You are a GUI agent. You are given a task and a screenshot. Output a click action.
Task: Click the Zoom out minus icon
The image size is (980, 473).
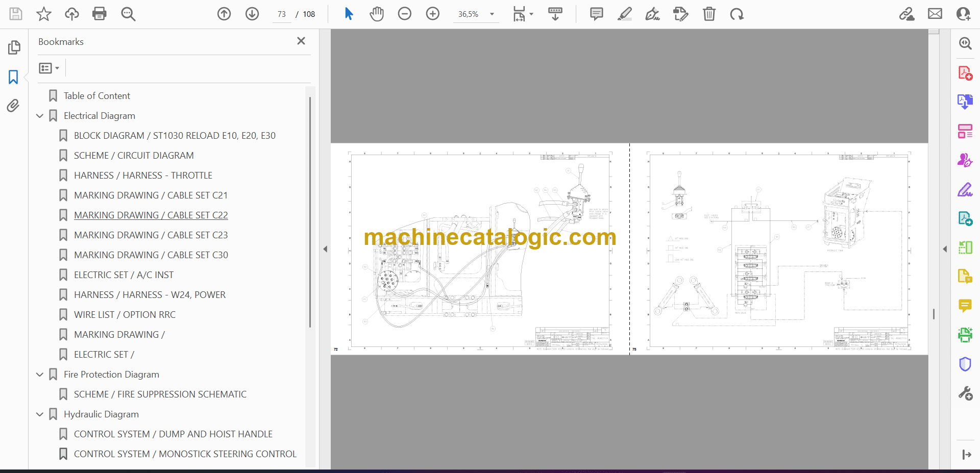tap(405, 14)
